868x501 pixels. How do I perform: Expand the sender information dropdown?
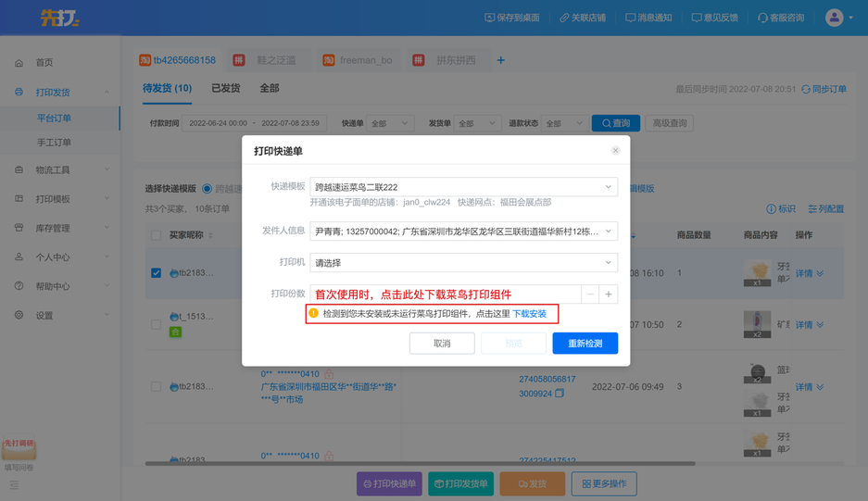coord(608,232)
